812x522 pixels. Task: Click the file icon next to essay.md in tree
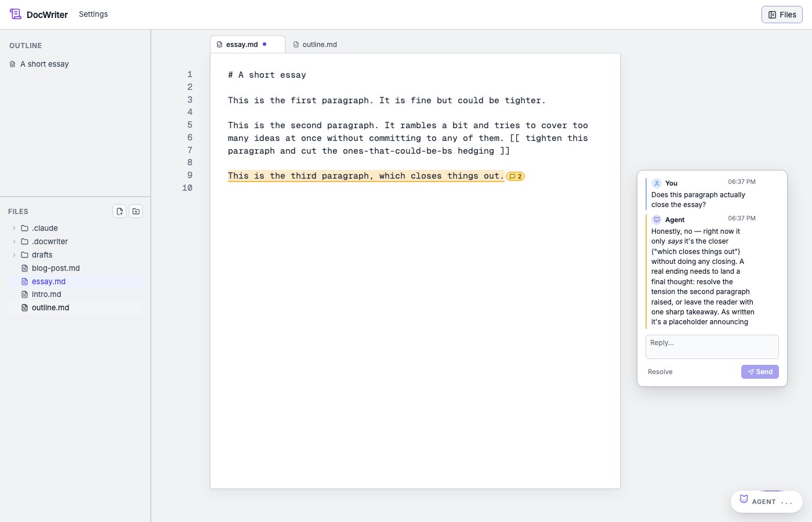(x=24, y=281)
